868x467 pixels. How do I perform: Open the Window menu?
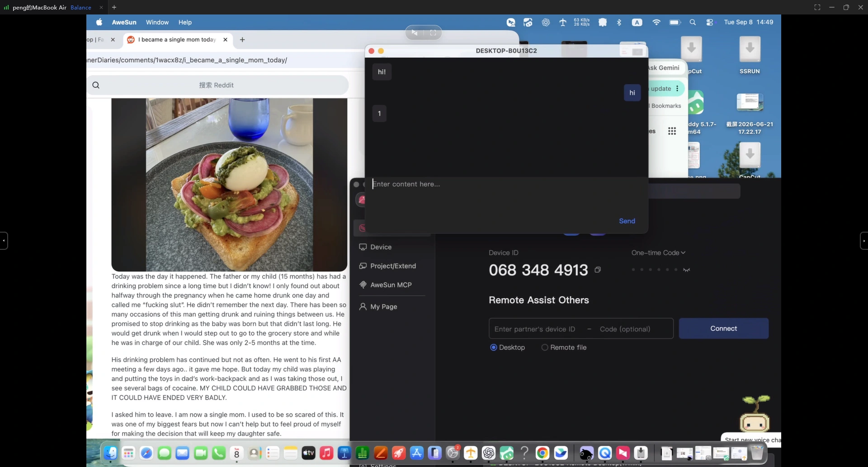pyautogui.click(x=157, y=22)
